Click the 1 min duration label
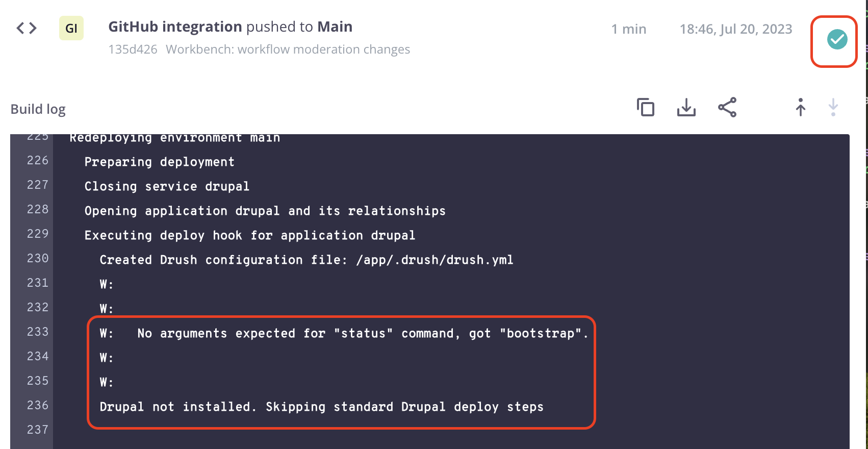Viewport: 868px width, 449px height. click(628, 29)
